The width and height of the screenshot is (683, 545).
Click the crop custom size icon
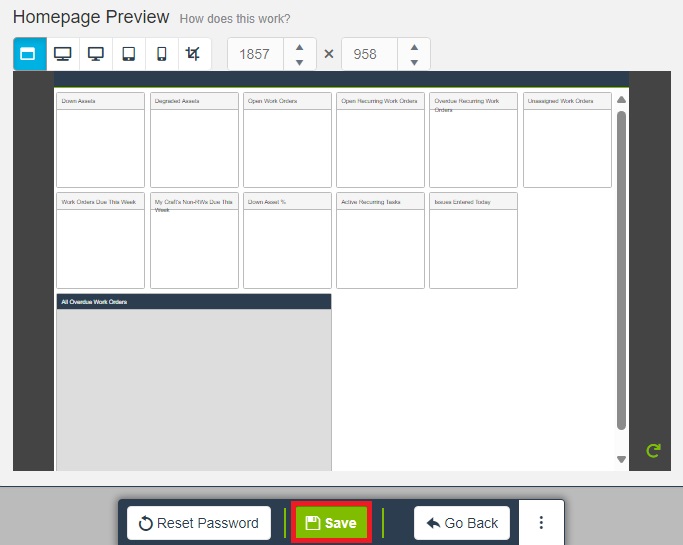194,54
